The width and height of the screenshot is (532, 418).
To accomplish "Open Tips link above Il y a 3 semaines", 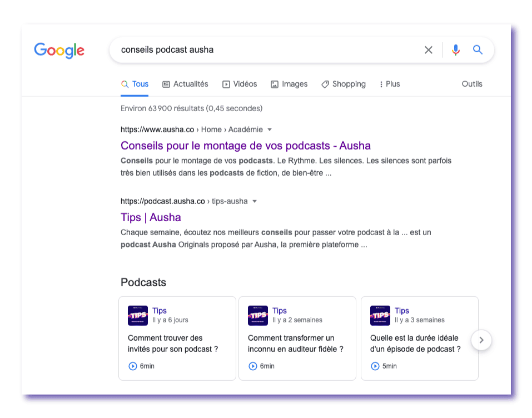I will (402, 311).
